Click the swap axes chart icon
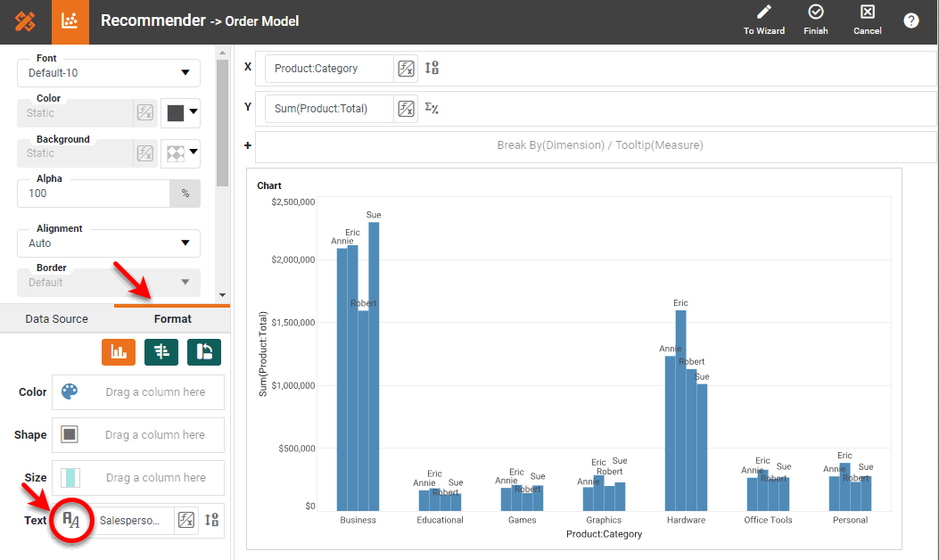The height and width of the screenshot is (560, 939). tap(203, 352)
